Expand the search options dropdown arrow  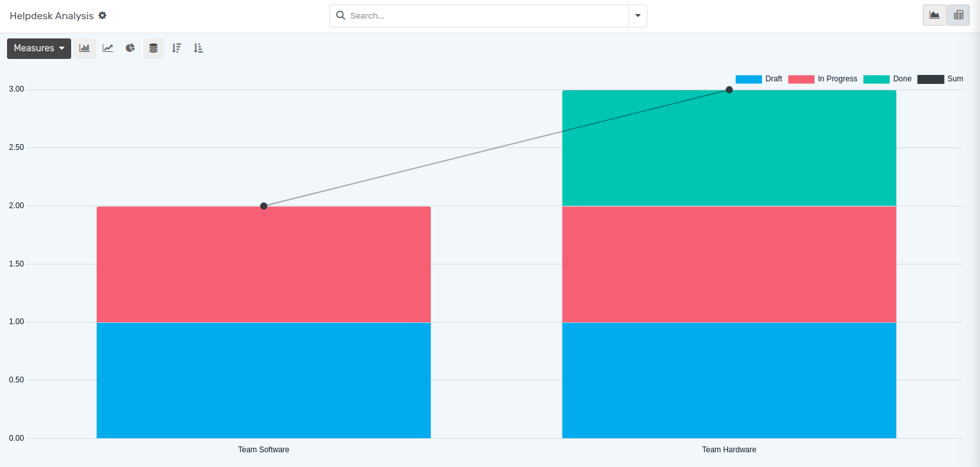click(638, 16)
